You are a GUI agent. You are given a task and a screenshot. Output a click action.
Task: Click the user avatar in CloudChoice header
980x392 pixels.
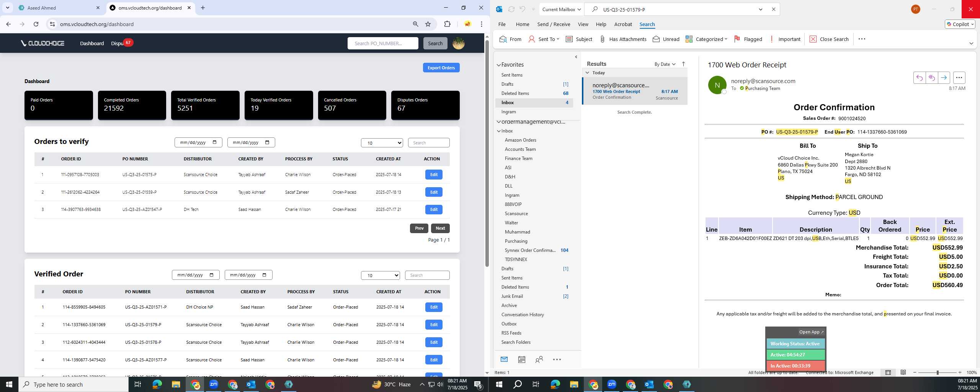click(x=458, y=43)
